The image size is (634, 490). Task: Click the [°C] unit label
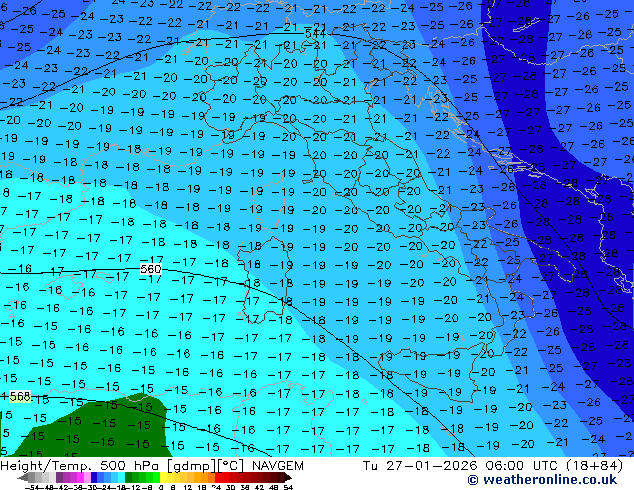[230, 466]
